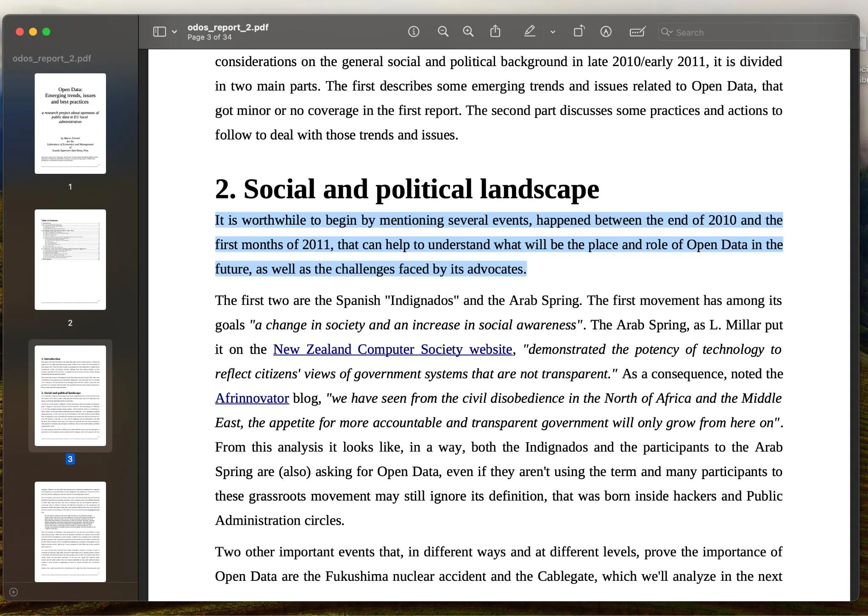Follow the Afrinnovator blog link
The height and width of the screenshot is (616, 868).
252,398
